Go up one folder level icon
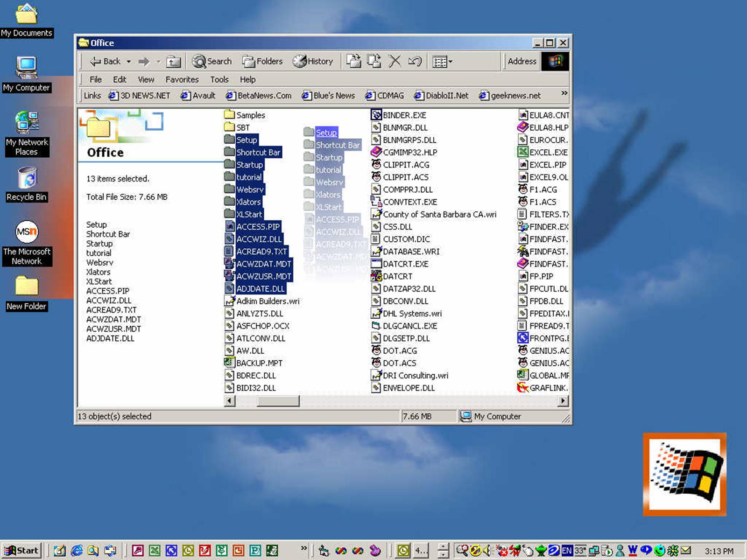Viewport: 747px width, 560px height. tap(174, 61)
